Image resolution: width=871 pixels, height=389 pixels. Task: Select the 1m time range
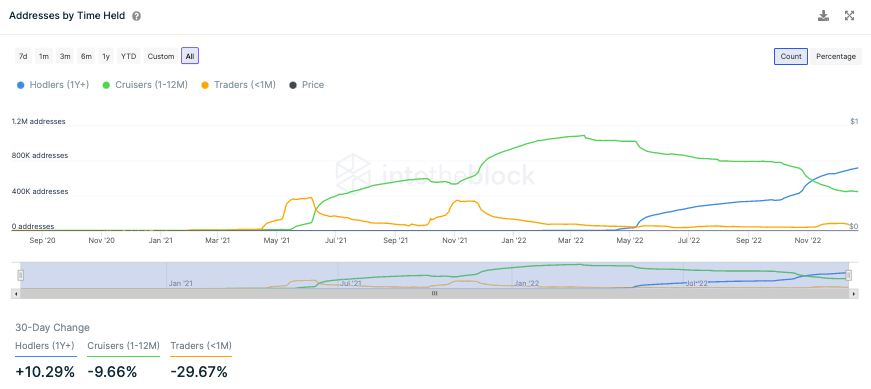(44, 56)
